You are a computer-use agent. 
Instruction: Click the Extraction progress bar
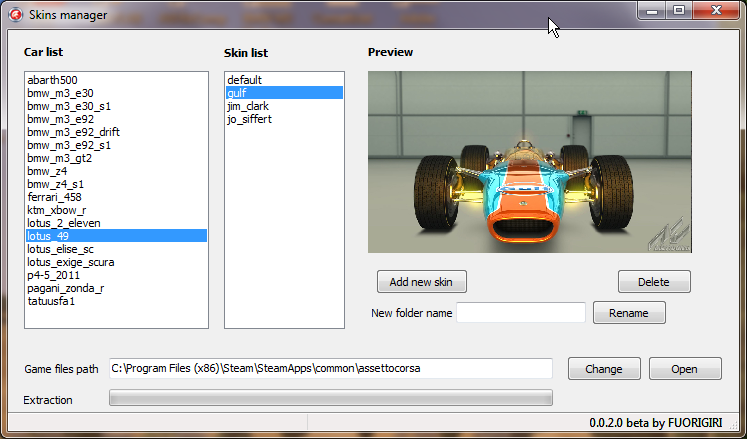coord(331,398)
